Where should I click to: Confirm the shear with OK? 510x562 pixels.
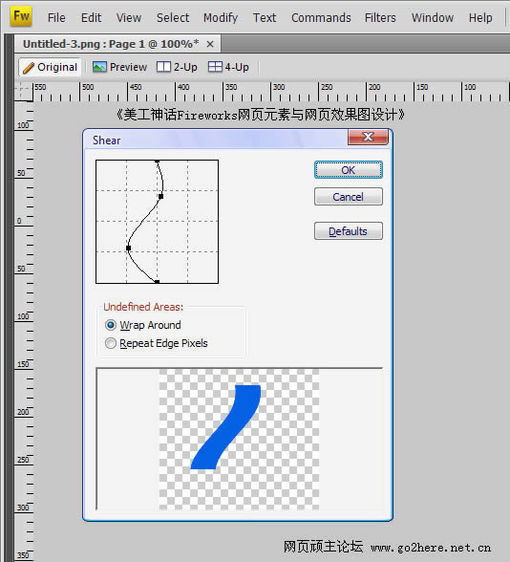(x=348, y=170)
